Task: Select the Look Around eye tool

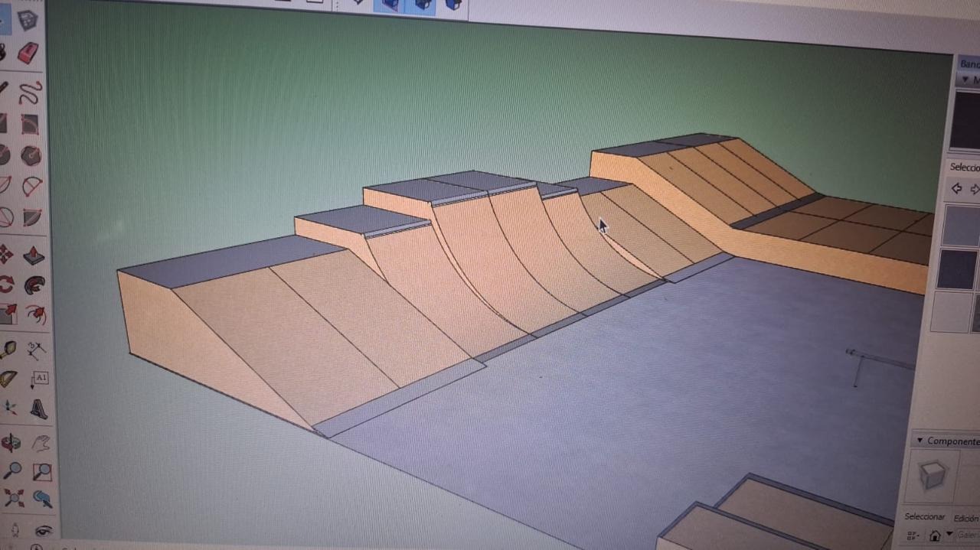Action: click(x=44, y=529)
